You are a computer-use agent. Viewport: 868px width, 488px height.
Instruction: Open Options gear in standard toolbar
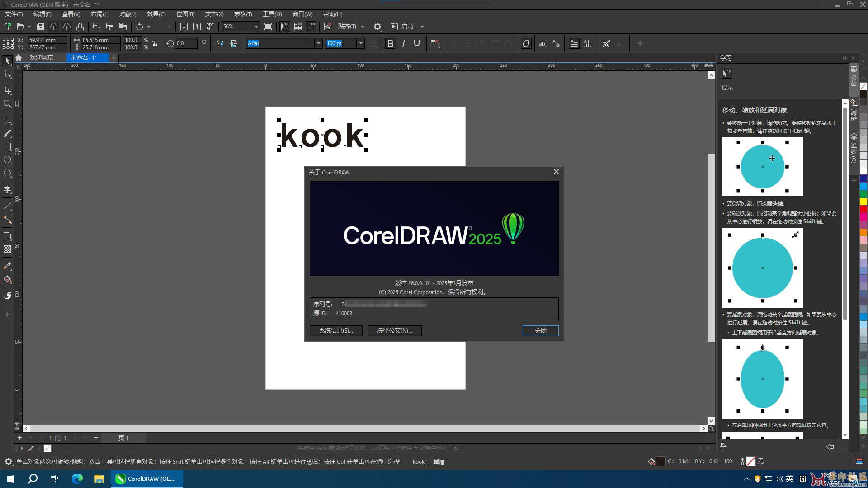click(377, 27)
